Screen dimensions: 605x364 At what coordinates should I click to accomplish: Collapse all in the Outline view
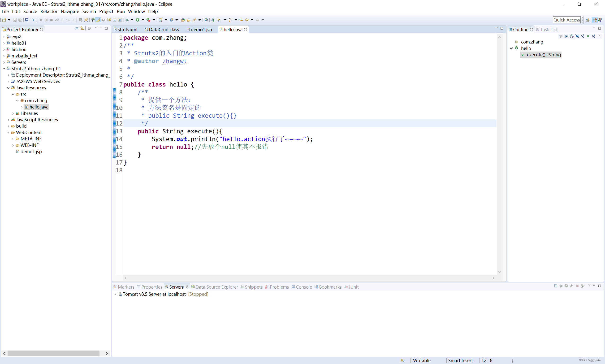566,36
